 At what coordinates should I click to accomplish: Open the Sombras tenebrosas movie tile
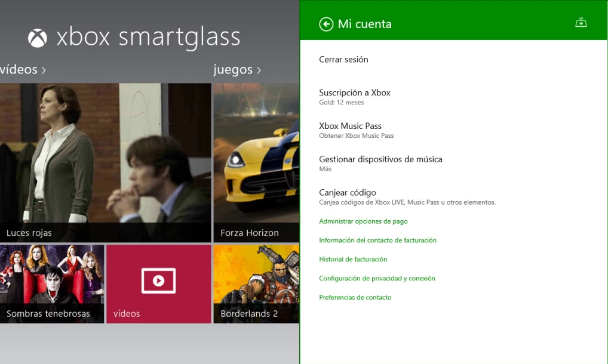coord(52,284)
